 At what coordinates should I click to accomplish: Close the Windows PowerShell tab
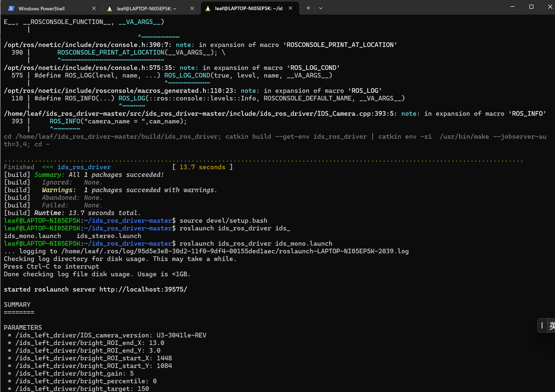94,8
